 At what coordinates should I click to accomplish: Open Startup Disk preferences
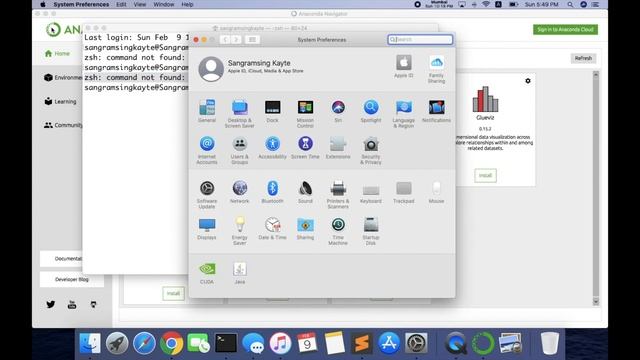(x=371, y=231)
